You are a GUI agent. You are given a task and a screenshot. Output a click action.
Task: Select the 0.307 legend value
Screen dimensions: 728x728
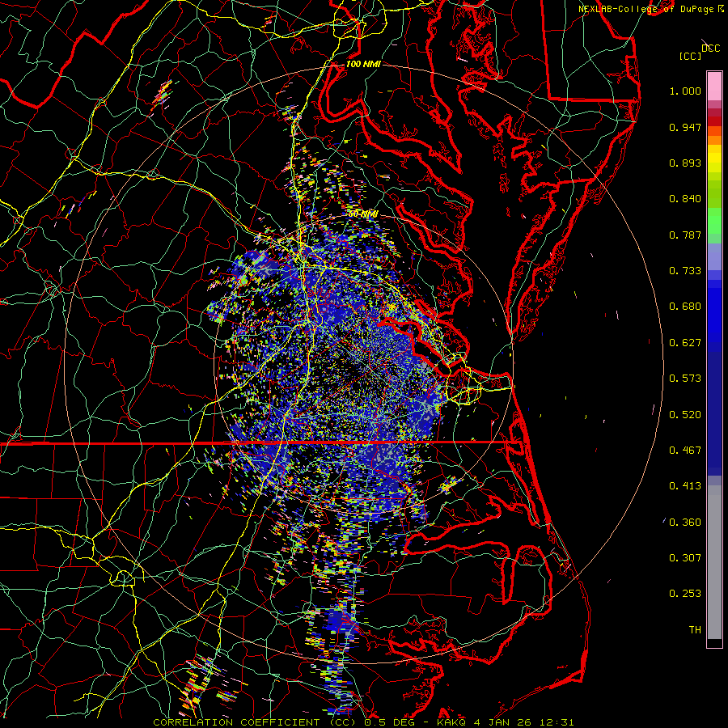click(685, 558)
